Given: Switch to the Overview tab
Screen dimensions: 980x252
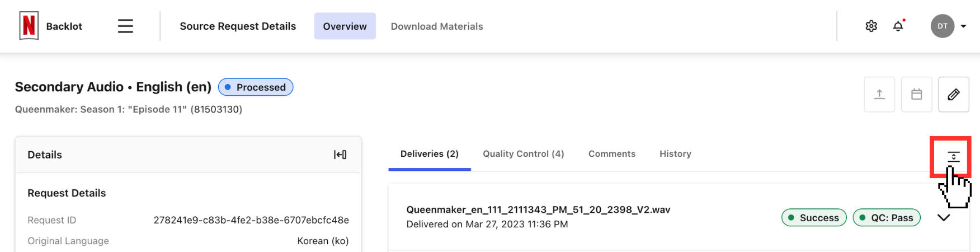Looking at the screenshot, I should coord(345,26).
